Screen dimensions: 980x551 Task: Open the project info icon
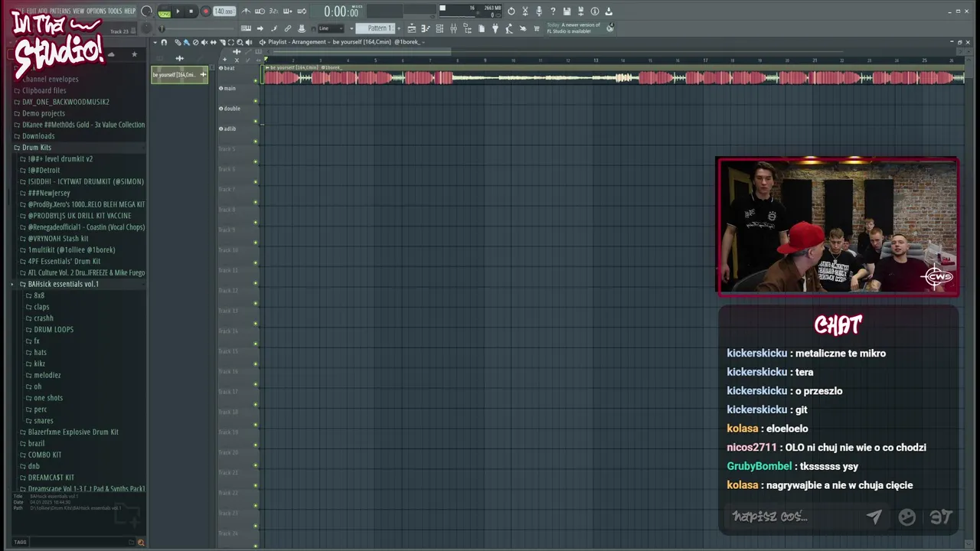(x=595, y=11)
